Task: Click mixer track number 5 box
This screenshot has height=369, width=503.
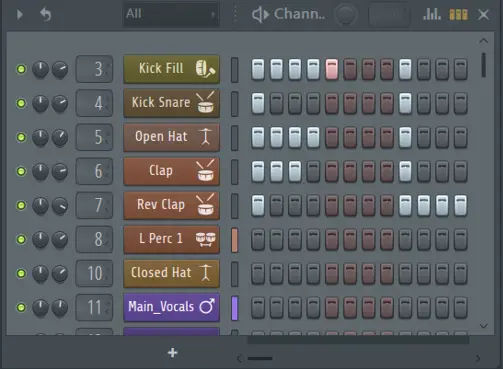Action: pos(94,137)
